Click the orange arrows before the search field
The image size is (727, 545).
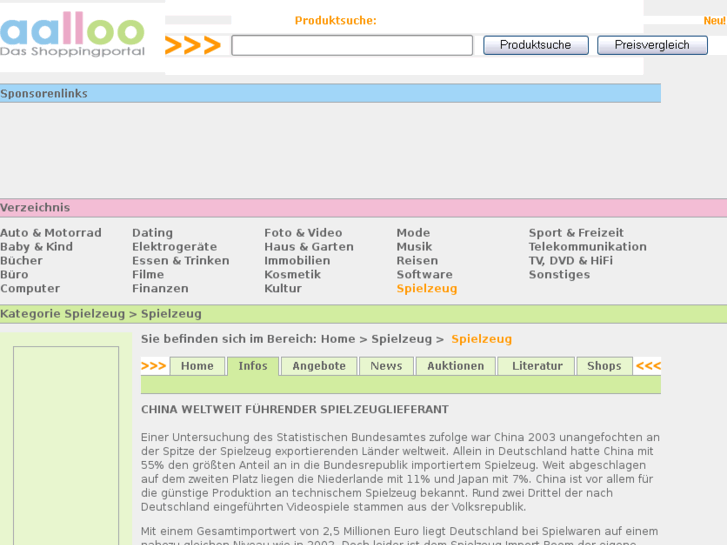[193, 45]
